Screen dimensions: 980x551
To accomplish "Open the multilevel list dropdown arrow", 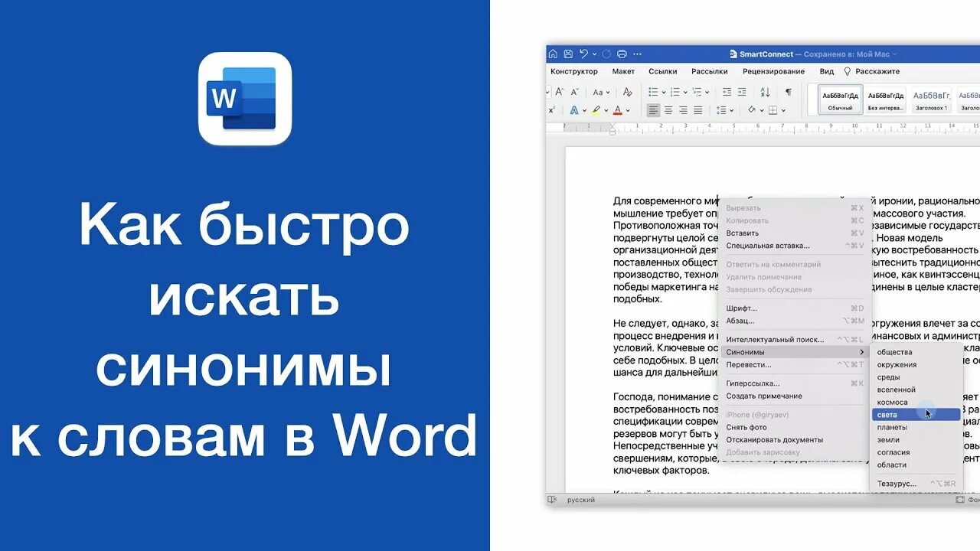I will click(707, 92).
